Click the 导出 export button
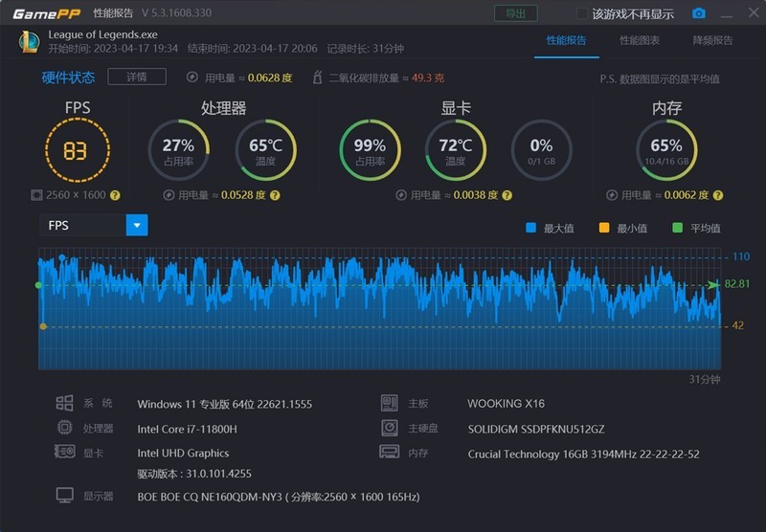 coord(516,13)
